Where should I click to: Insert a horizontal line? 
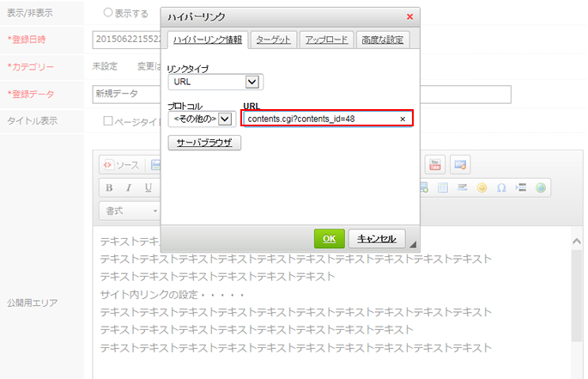(x=462, y=187)
